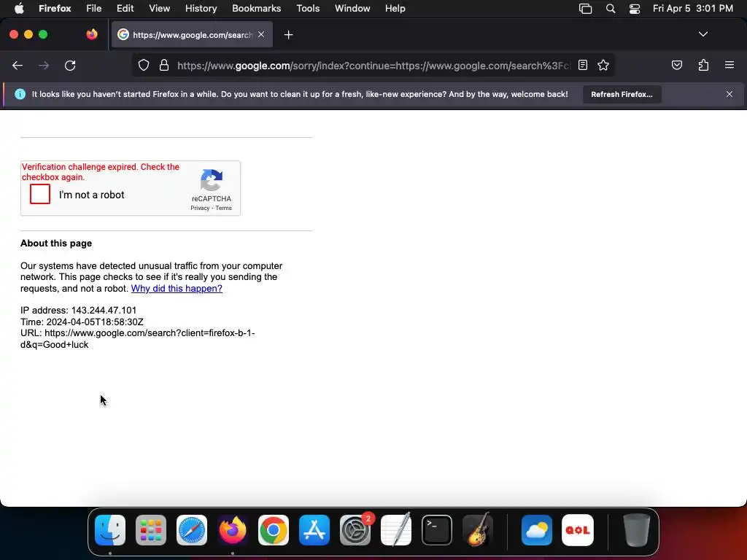The height and width of the screenshot is (560, 747).
Task: Select the Google search tab
Action: pyautogui.click(x=192, y=35)
